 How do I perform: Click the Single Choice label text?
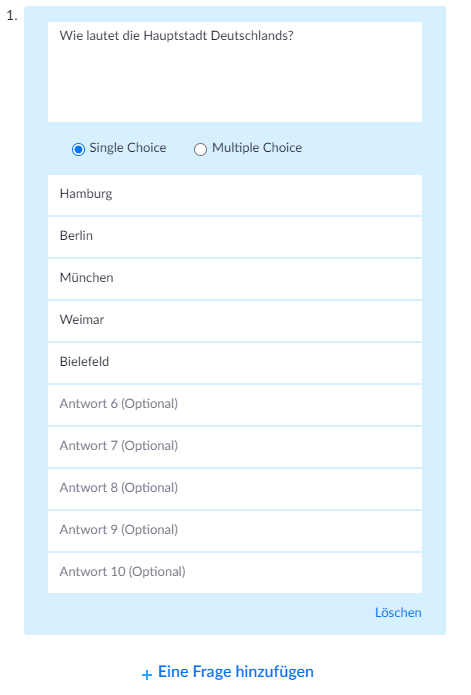(x=128, y=148)
